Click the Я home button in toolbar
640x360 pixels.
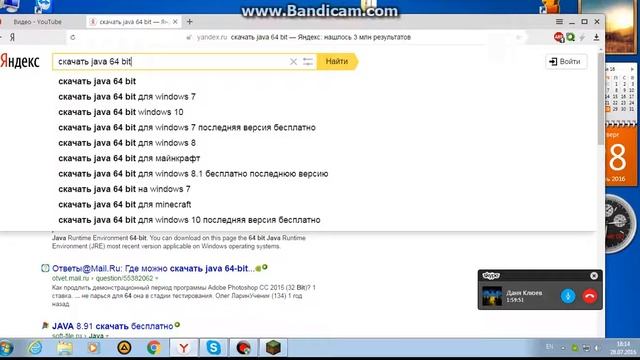click(12, 38)
